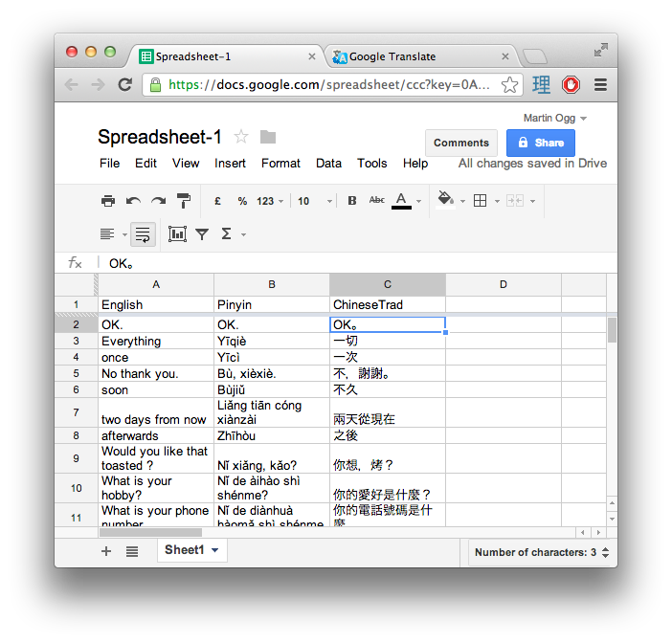
Task: Open the 123 number format dropdown
Action: pos(270,201)
